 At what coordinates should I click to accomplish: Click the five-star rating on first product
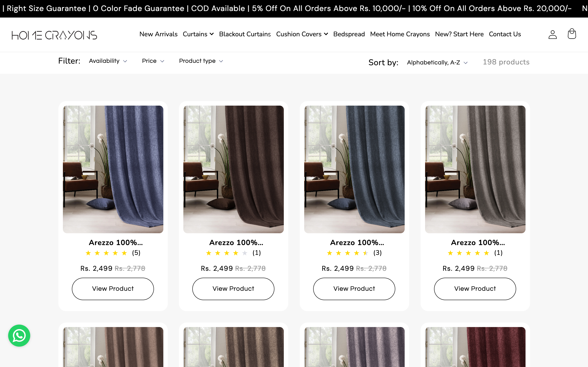[106, 253]
